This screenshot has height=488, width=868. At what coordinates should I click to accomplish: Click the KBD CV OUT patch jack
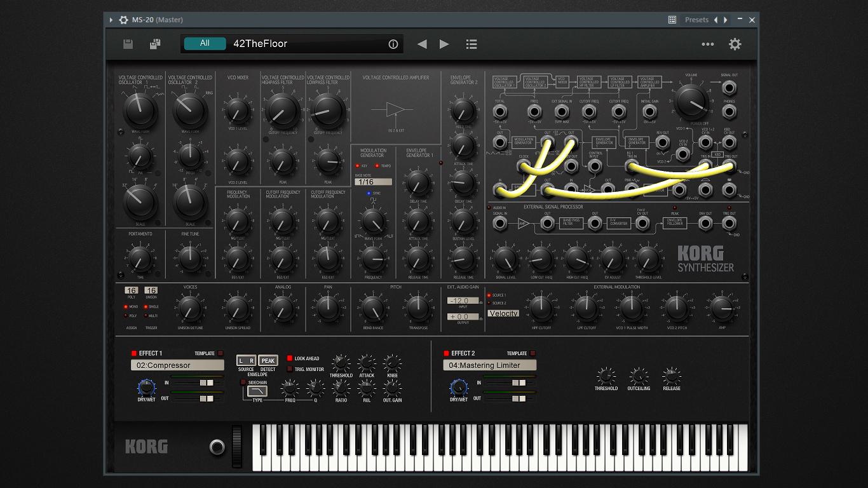tap(729, 143)
